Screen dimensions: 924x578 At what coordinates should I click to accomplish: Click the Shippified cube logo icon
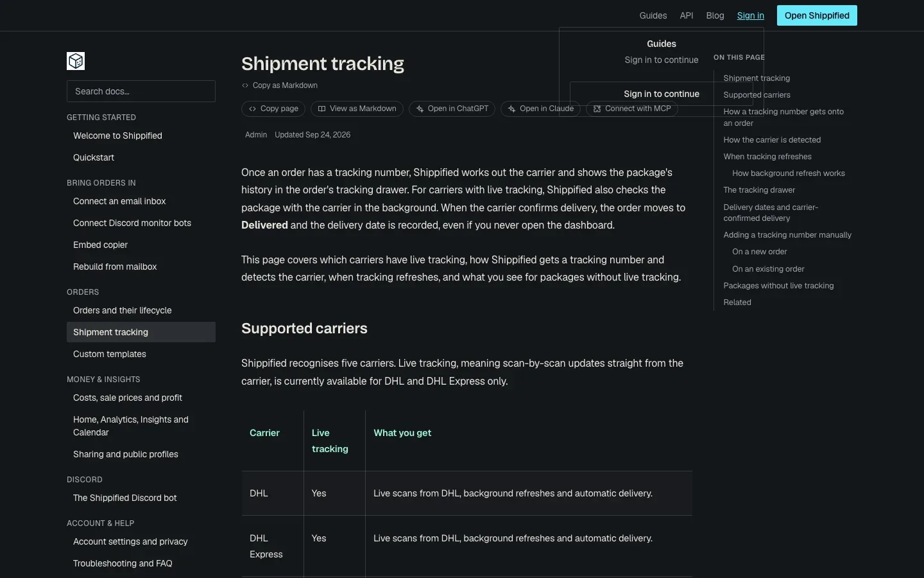[x=76, y=61]
